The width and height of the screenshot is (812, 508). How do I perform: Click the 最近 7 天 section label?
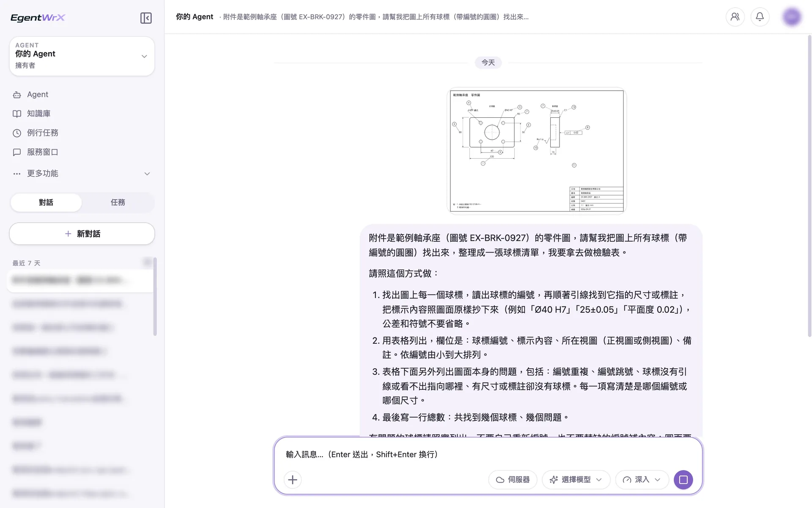[26, 263]
